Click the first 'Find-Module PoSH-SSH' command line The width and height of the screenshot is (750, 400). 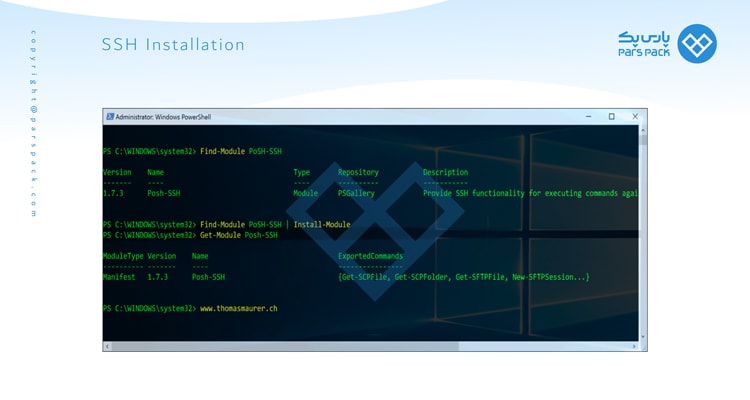pos(192,151)
